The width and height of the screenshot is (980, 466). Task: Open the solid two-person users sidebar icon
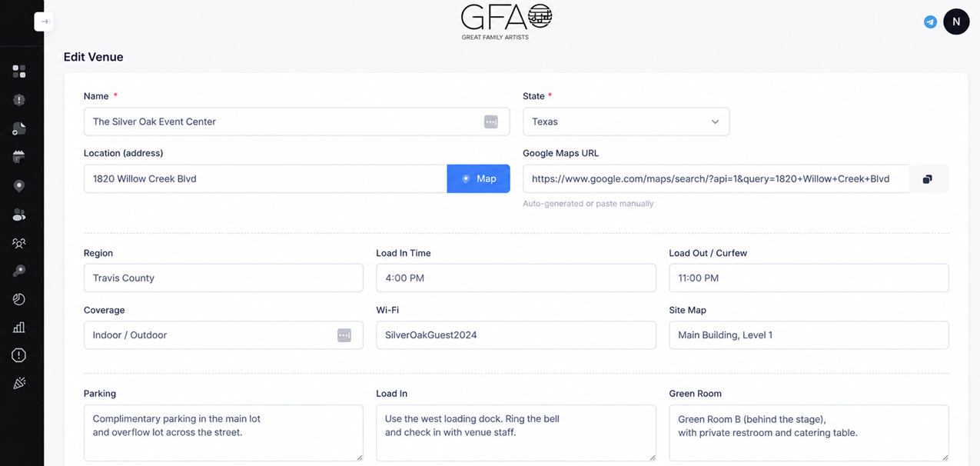(19, 215)
